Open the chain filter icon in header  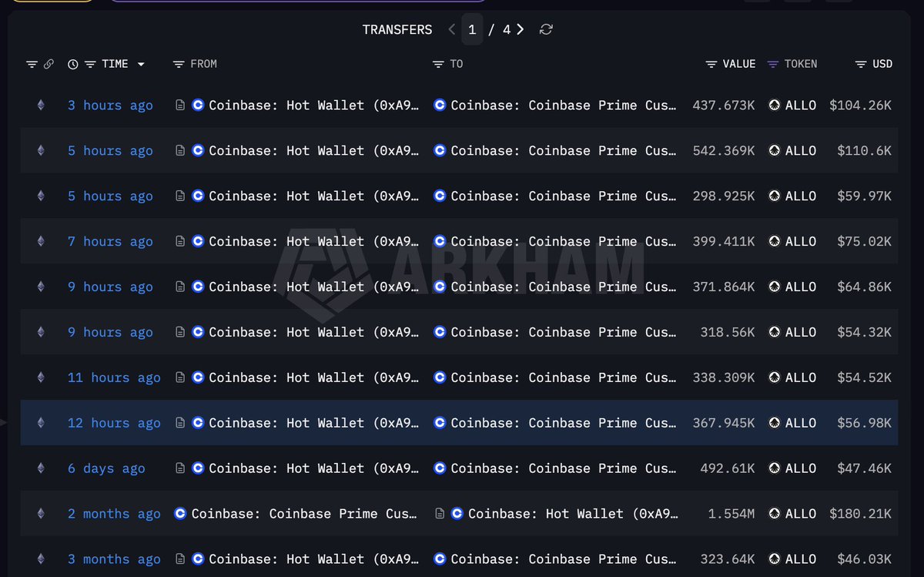[x=32, y=64]
